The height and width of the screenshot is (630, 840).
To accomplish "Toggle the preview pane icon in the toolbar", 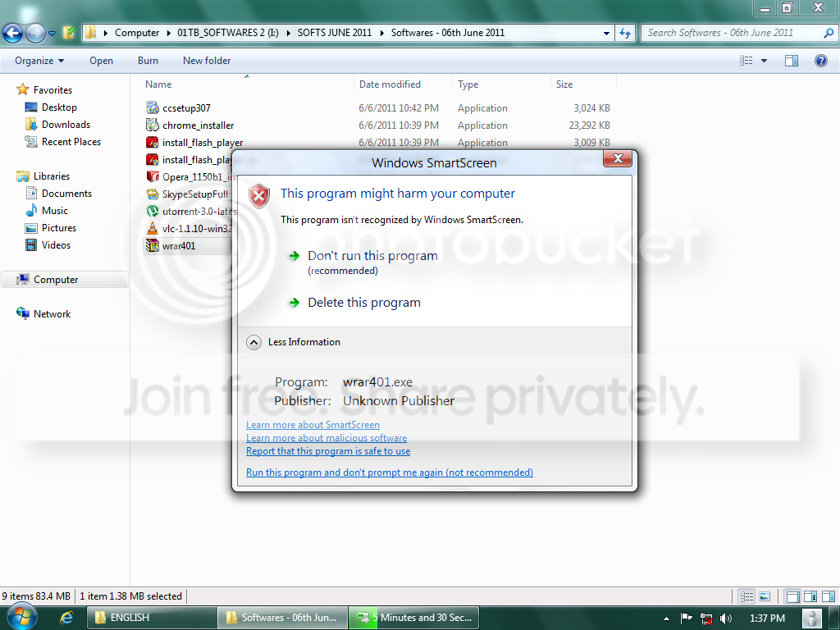I will (x=792, y=61).
